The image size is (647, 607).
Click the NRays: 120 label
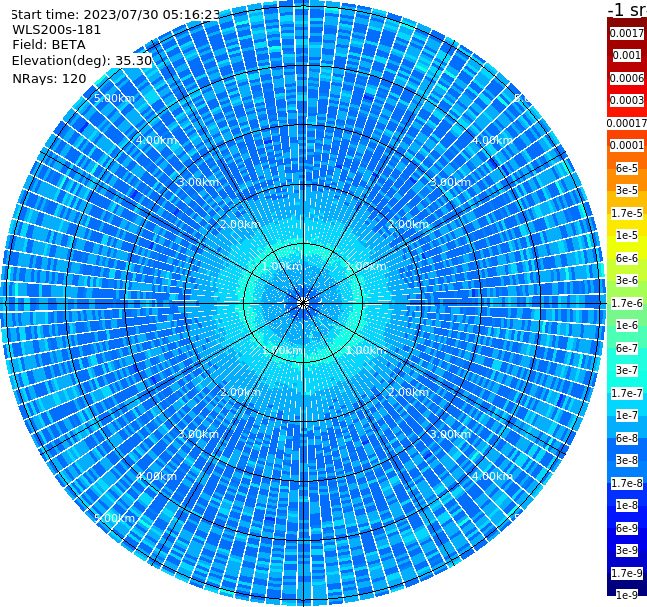(49, 78)
